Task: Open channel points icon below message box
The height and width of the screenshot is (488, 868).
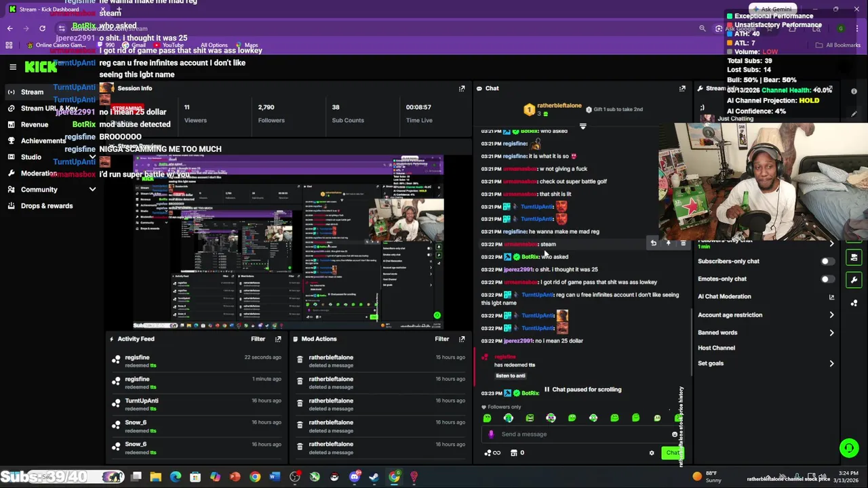Action: [492, 453]
